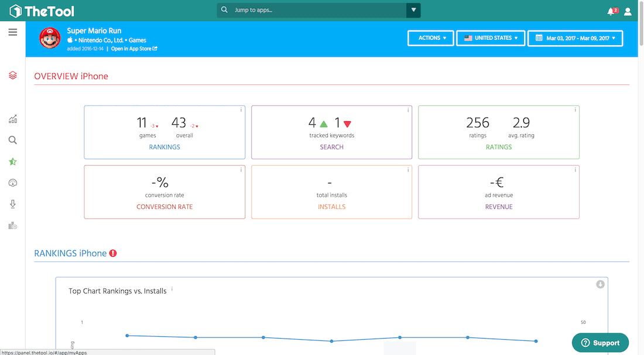Click the red alert icon beside RANKINGS iPhone
The width and height of the screenshot is (644, 355).
coord(113,253)
